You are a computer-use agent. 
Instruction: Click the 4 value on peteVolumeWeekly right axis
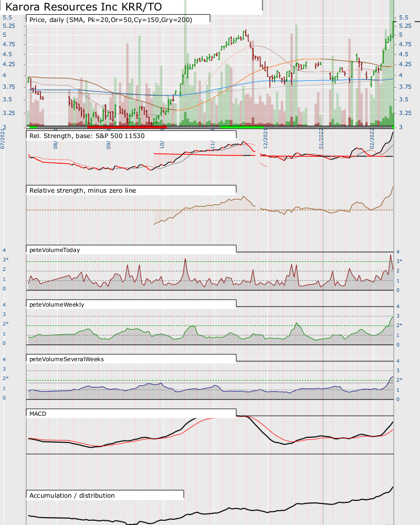[398, 307]
